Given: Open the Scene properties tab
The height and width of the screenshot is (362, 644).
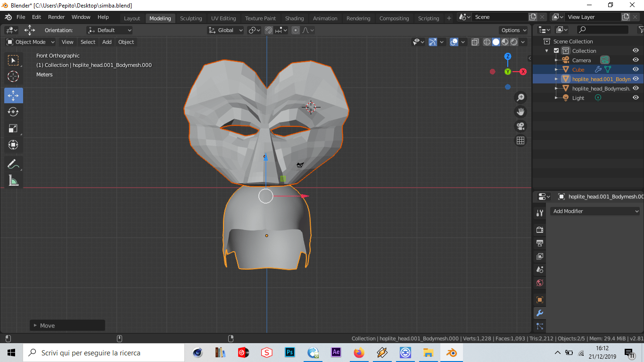Looking at the screenshot, I should [540, 270].
